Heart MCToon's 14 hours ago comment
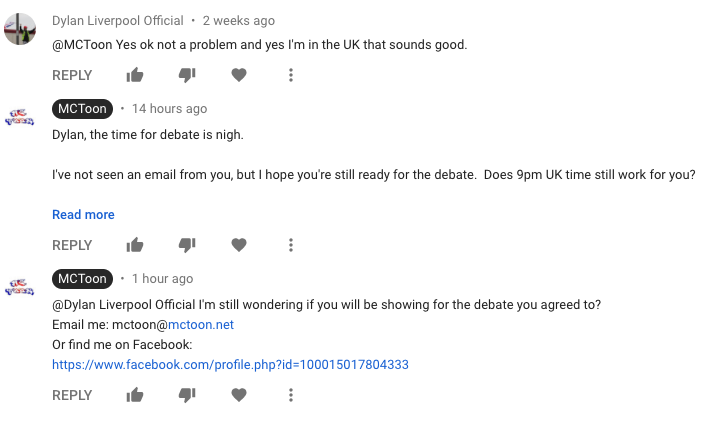 click(238, 245)
